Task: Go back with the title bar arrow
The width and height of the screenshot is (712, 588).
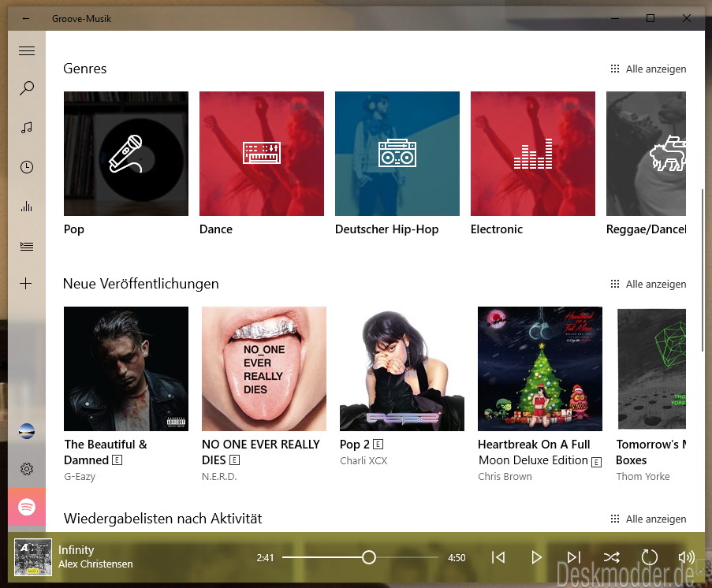Action: tap(26, 19)
